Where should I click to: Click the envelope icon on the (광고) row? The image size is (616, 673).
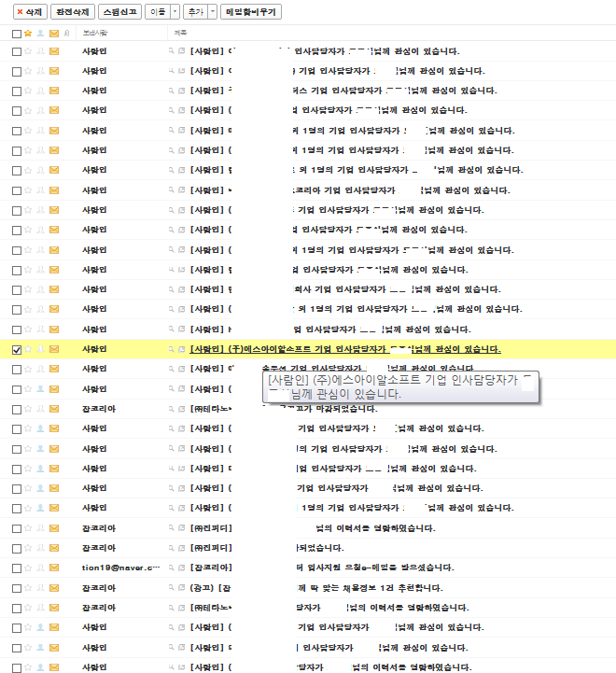tap(54, 588)
